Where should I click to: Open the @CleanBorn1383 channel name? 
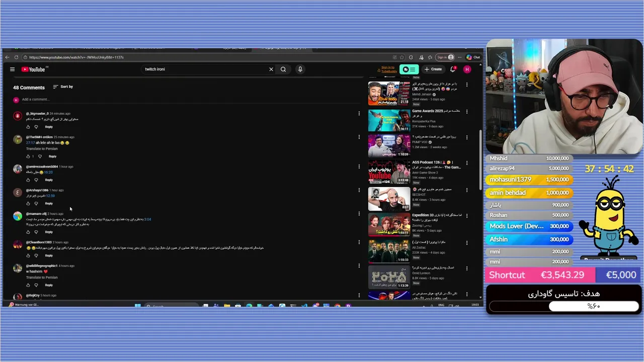pyautogui.click(x=39, y=242)
